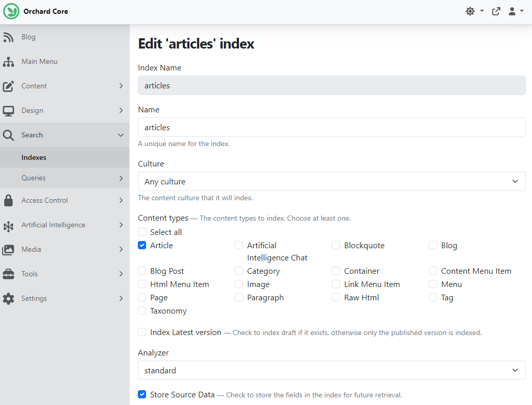Expand the Media menu chevron
This screenshot has width=532, height=405.
point(121,249)
